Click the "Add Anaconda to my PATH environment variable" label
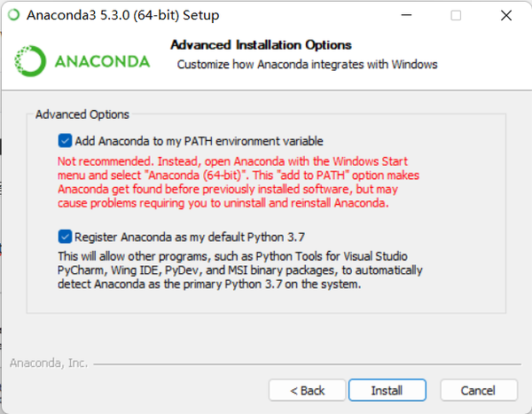Image resolution: width=532 pixels, height=414 pixels. point(199,141)
